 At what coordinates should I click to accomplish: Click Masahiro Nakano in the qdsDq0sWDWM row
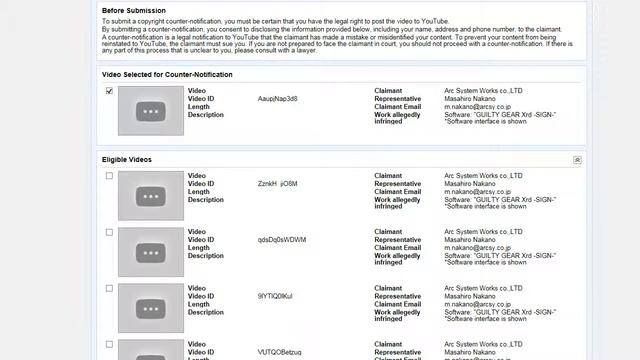point(470,240)
